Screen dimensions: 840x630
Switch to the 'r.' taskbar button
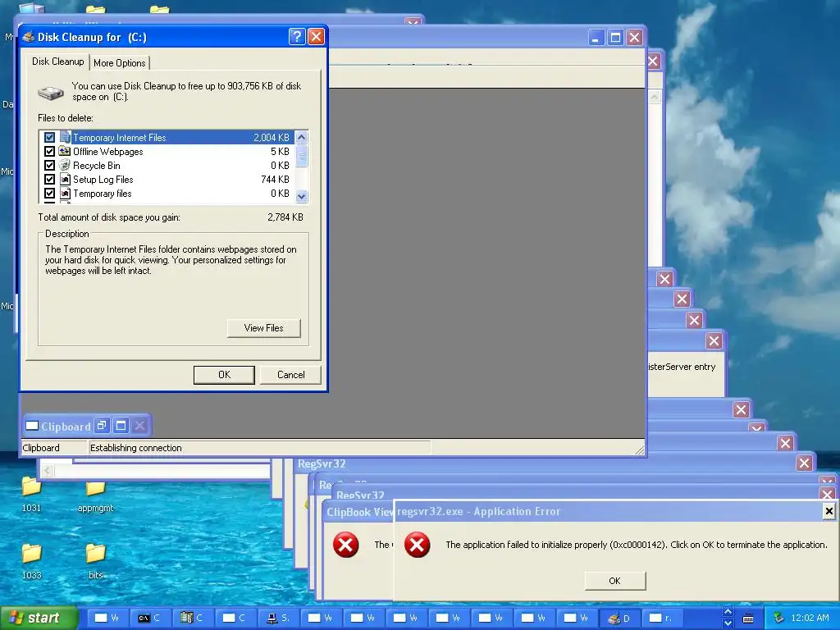[x=662, y=618]
